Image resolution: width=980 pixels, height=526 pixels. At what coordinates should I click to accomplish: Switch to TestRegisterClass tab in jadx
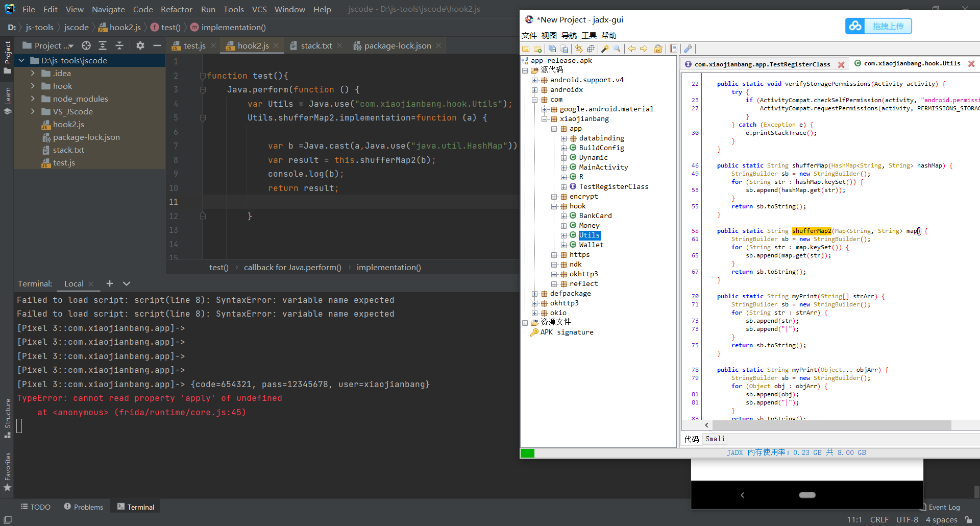click(x=762, y=64)
